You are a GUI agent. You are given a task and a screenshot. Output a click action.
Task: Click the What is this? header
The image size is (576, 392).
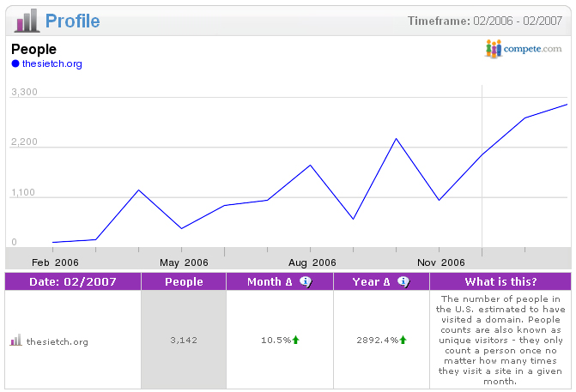click(500, 282)
